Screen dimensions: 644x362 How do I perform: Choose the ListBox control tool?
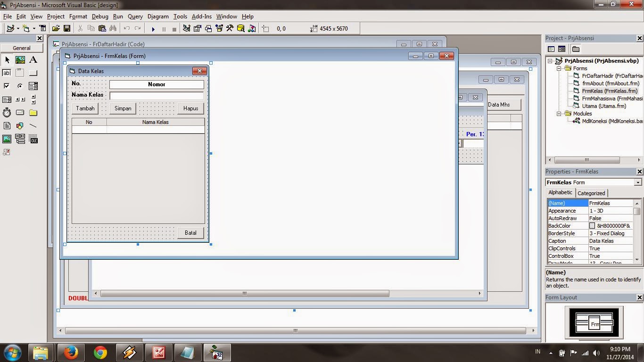point(7,99)
